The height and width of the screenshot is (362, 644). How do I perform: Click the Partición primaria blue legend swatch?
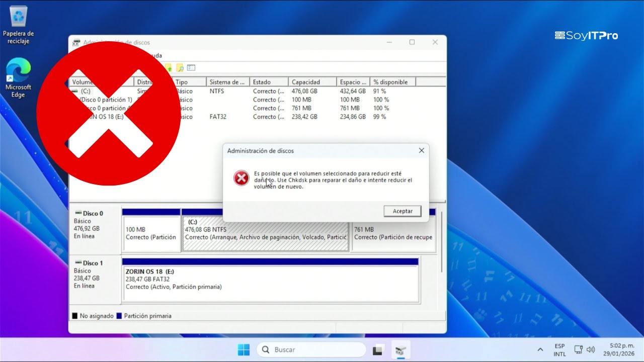(119, 316)
